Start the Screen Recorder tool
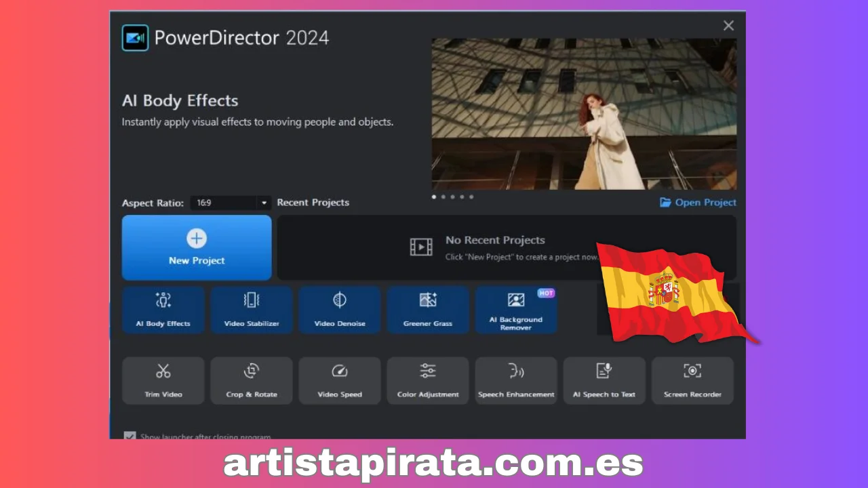 point(692,381)
